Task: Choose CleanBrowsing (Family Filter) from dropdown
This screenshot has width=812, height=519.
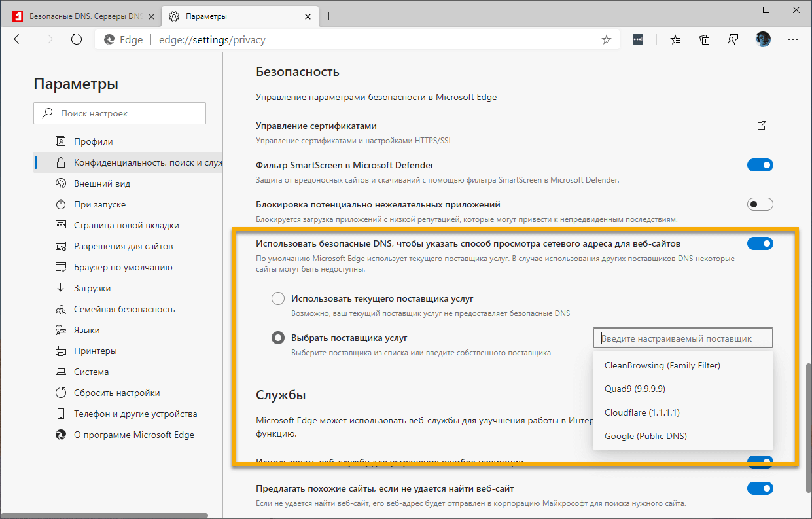Action: pyautogui.click(x=662, y=365)
